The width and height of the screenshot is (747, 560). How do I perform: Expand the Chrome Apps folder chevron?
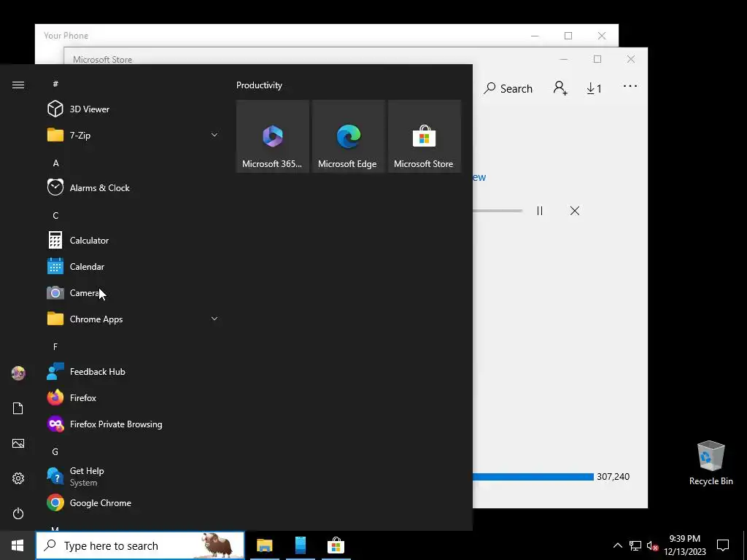pyautogui.click(x=214, y=319)
